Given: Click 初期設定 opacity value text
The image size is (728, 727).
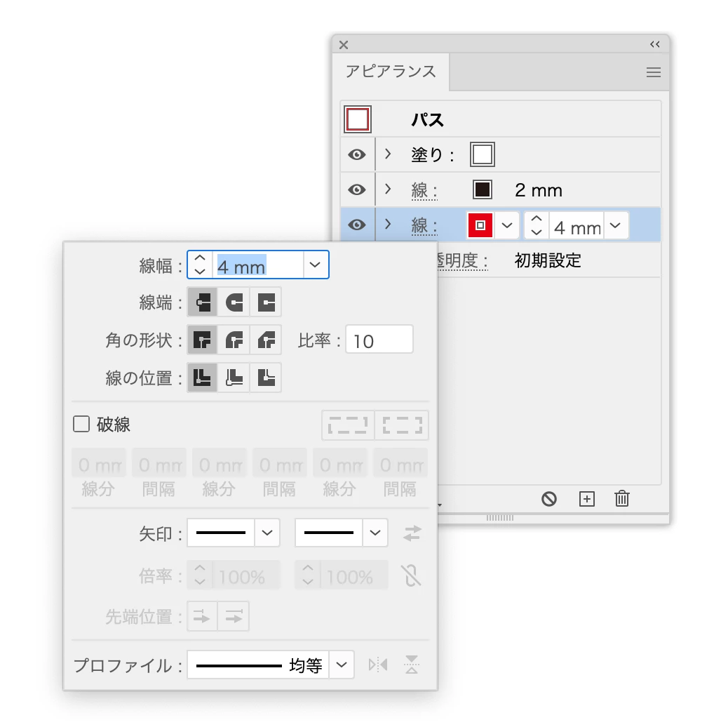Looking at the screenshot, I should pyautogui.click(x=547, y=260).
